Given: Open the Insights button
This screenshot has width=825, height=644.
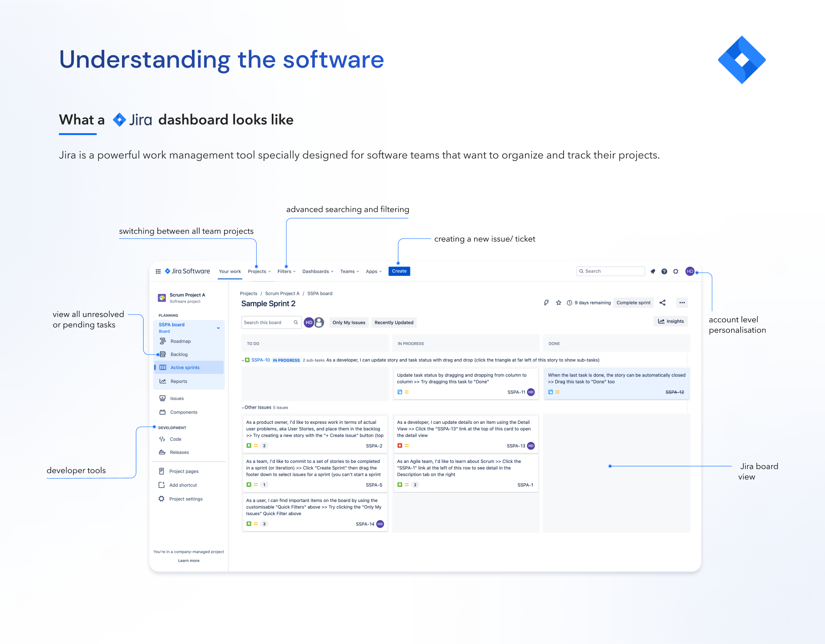Looking at the screenshot, I should tap(670, 321).
